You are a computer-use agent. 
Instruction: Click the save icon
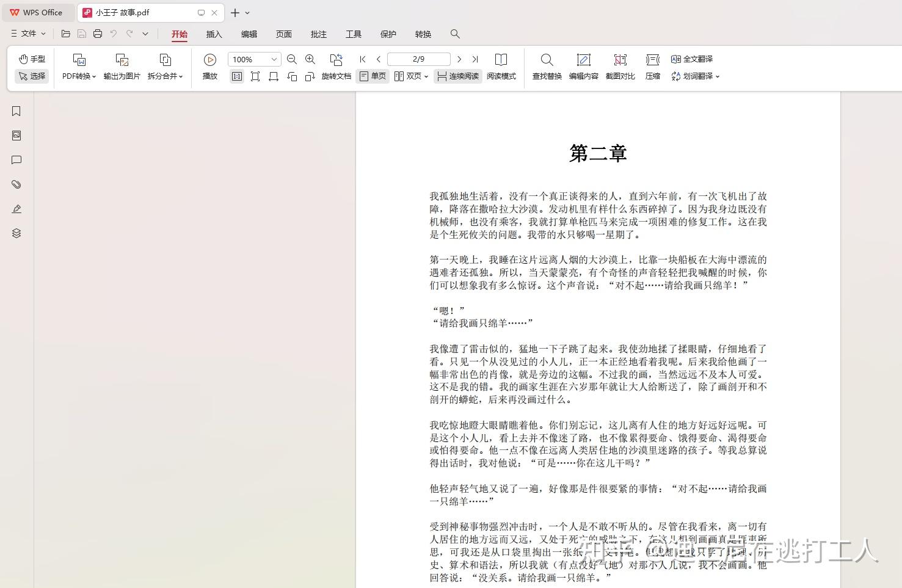point(82,34)
